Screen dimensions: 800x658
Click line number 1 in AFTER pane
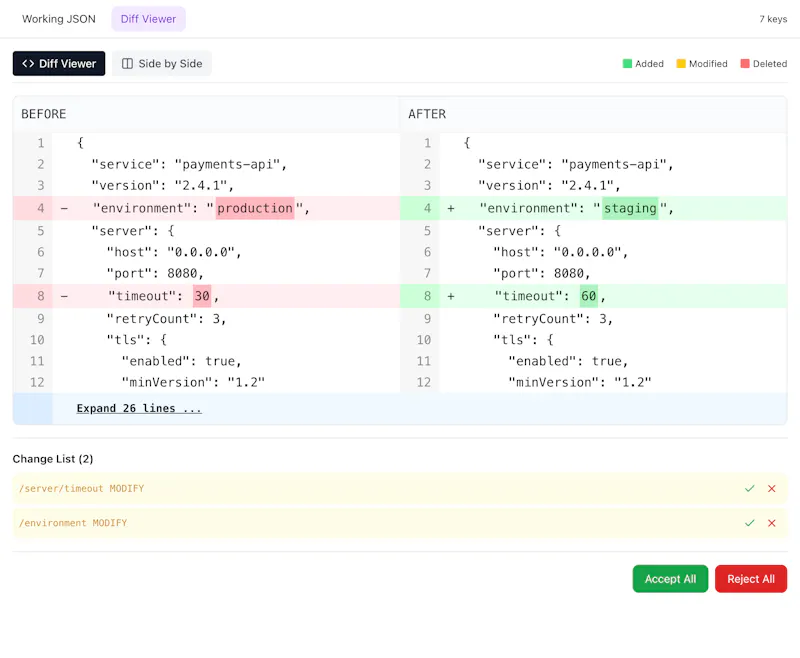pyautogui.click(x=428, y=143)
